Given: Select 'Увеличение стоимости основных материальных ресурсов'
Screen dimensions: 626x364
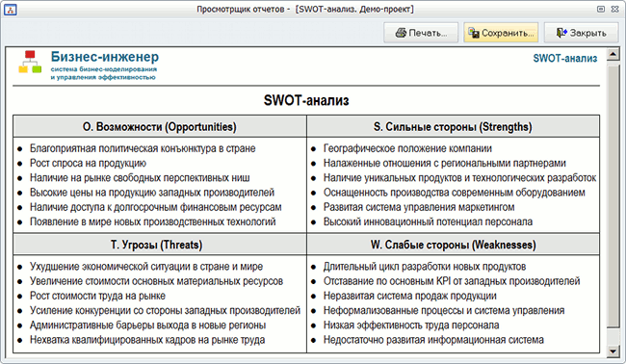Looking at the screenshot, I should pyautogui.click(x=156, y=281).
